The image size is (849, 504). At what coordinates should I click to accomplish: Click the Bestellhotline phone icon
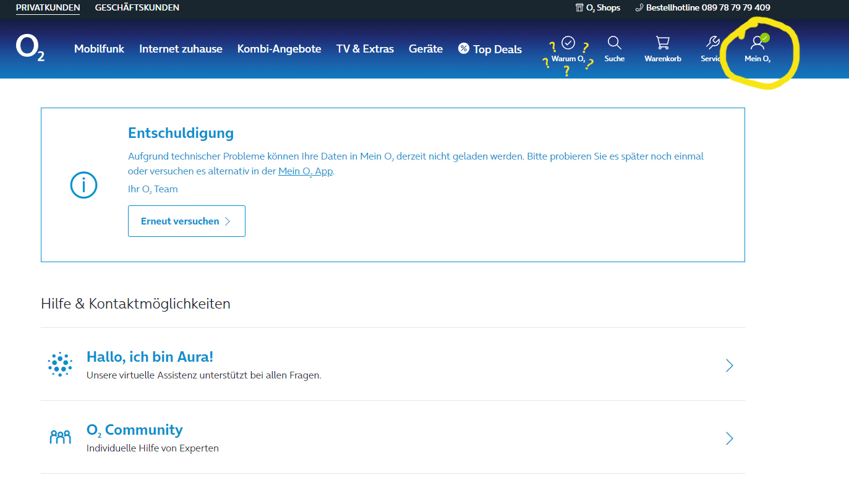tap(639, 8)
